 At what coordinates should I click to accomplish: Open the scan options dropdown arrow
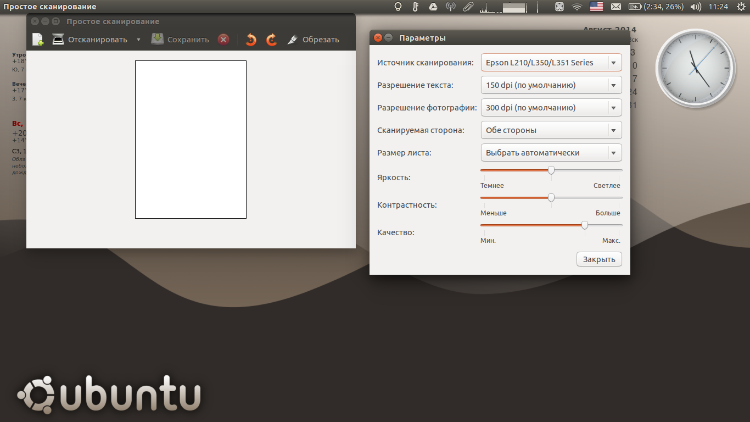[138, 40]
